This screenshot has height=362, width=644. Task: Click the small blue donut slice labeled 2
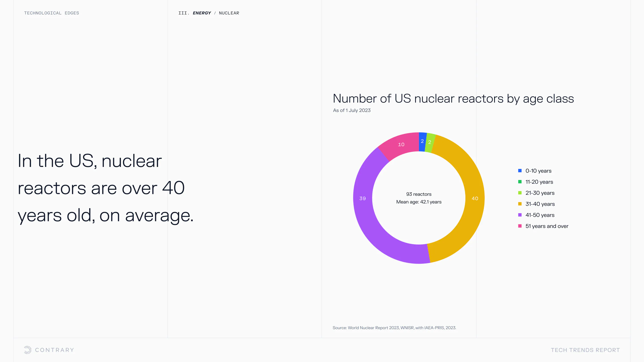click(422, 142)
